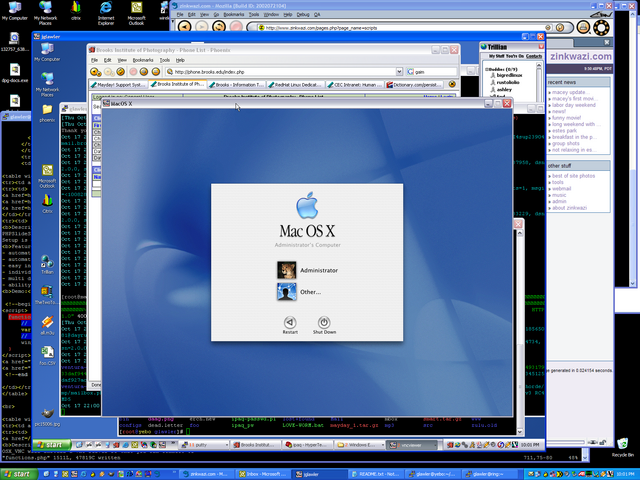Open the 'funny movie!' news link

pyautogui.click(x=566, y=118)
